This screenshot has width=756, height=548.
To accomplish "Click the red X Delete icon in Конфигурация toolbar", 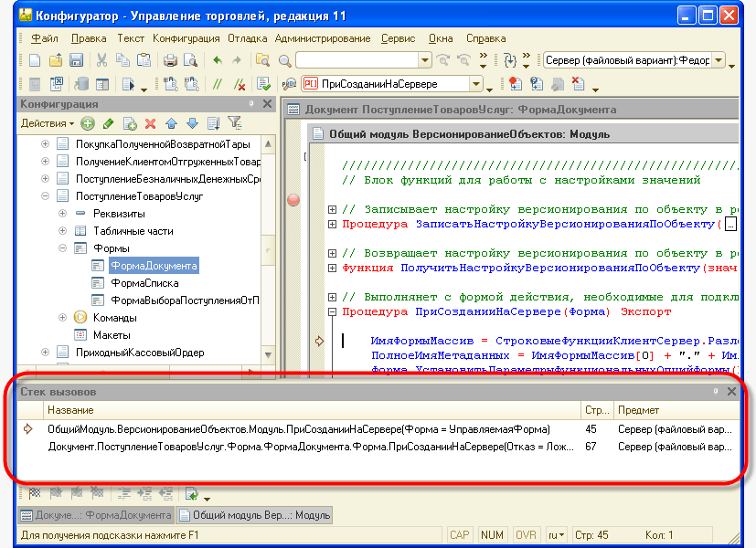I will [151, 124].
